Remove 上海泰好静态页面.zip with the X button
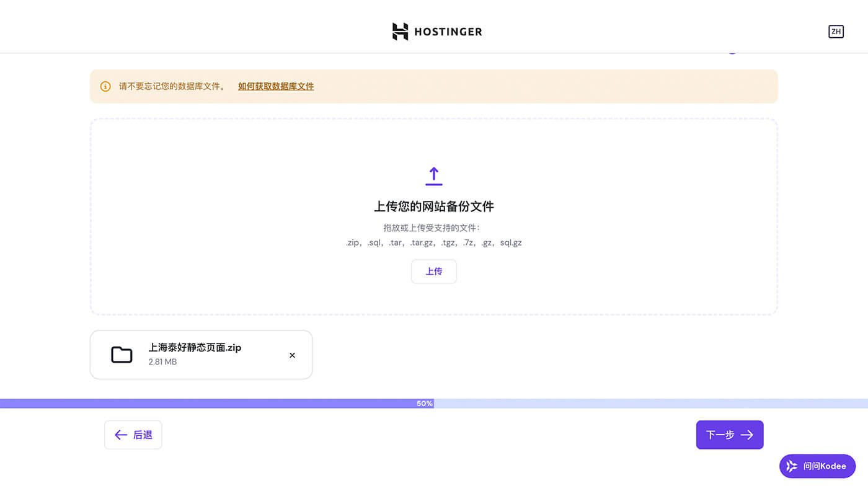Screen dimensions: 868x496 pyautogui.click(x=292, y=355)
